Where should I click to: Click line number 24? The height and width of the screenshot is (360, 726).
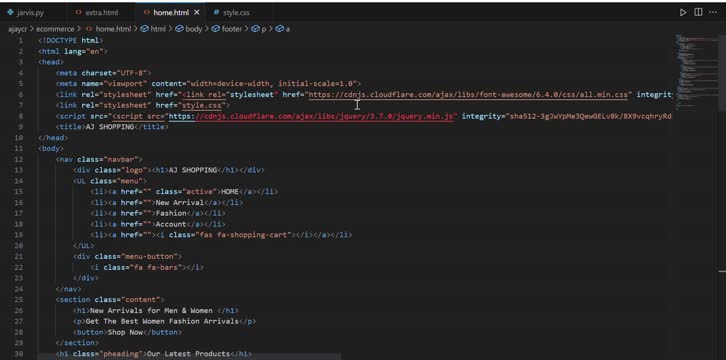click(19, 289)
